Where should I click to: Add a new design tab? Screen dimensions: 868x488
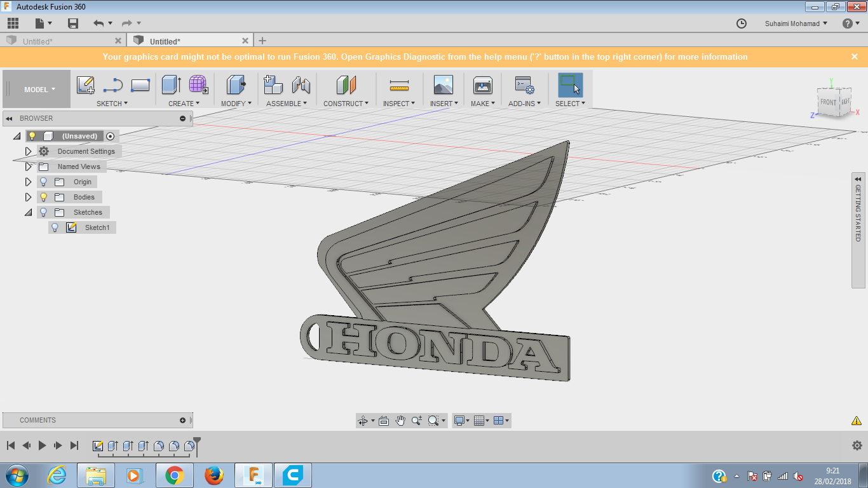pyautogui.click(x=262, y=41)
